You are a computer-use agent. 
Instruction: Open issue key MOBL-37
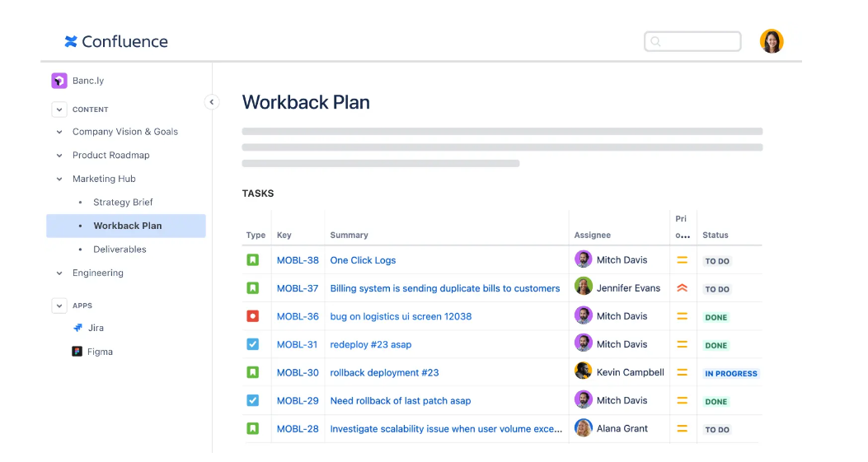click(x=298, y=288)
